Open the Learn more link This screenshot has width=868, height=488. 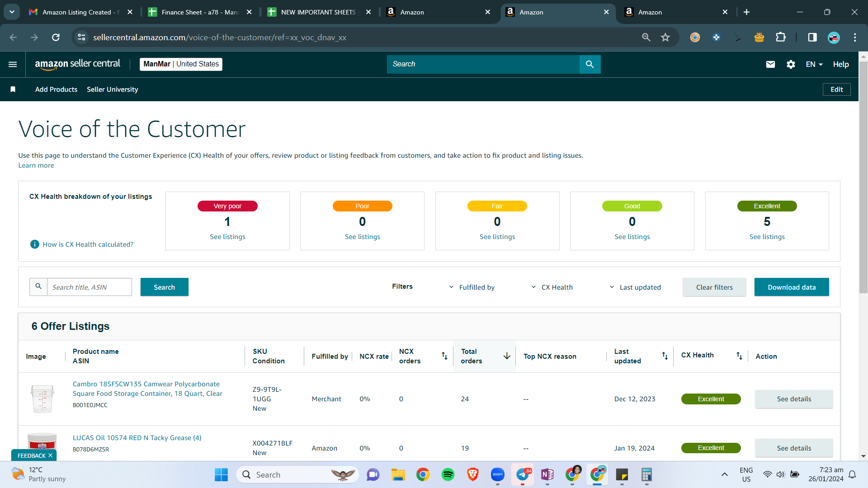click(x=36, y=165)
